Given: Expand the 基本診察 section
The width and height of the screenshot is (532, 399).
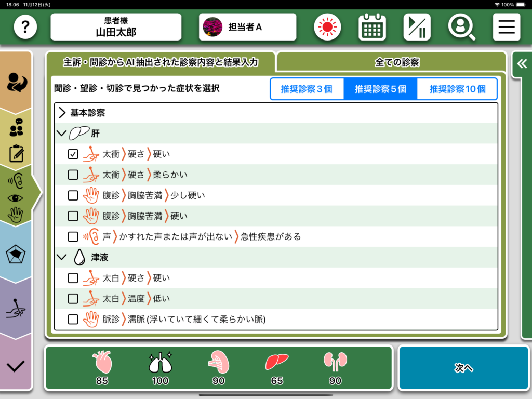Looking at the screenshot, I should pyautogui.click(x=62, y=113).
